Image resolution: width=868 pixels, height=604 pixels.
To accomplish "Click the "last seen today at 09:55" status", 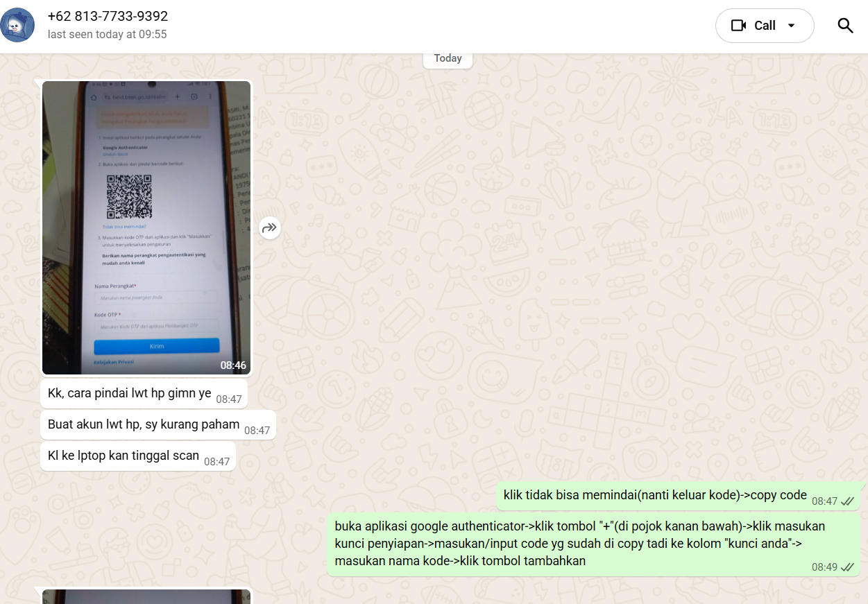I will pyautogui.click(x=108, y=34).
